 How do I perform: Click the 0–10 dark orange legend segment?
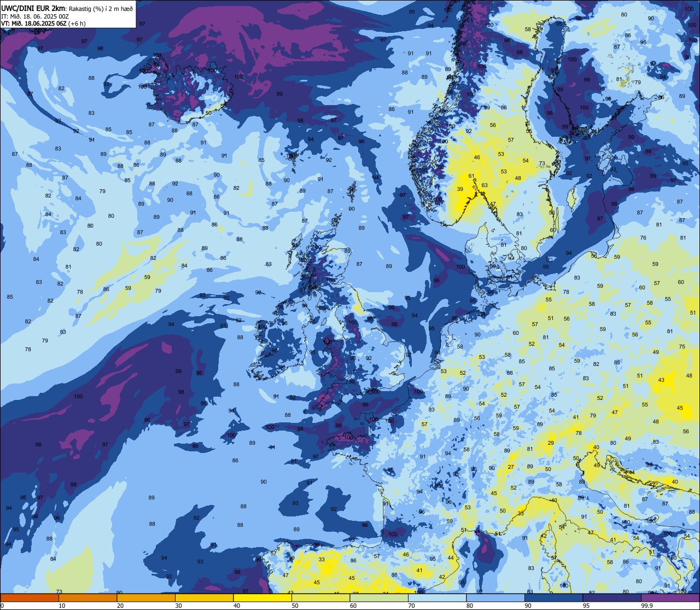[x=30, y=598]
